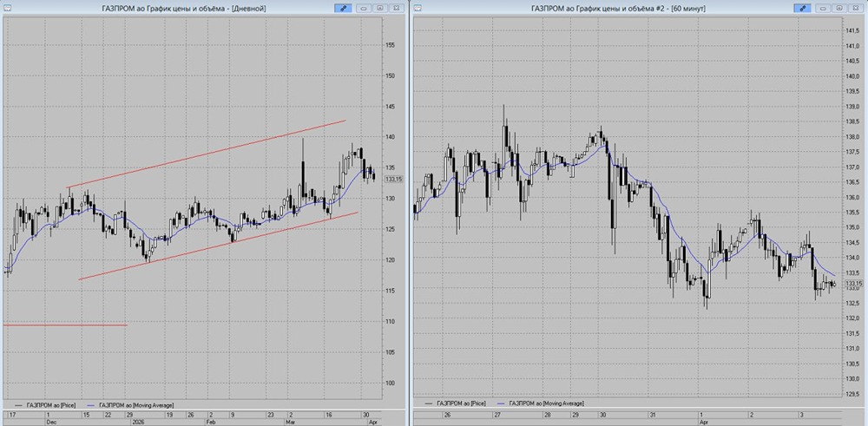868x426 pixels.
Task: Click the current price label 133,15 on the 60-minute chart
Action: (x=856, y=283)
